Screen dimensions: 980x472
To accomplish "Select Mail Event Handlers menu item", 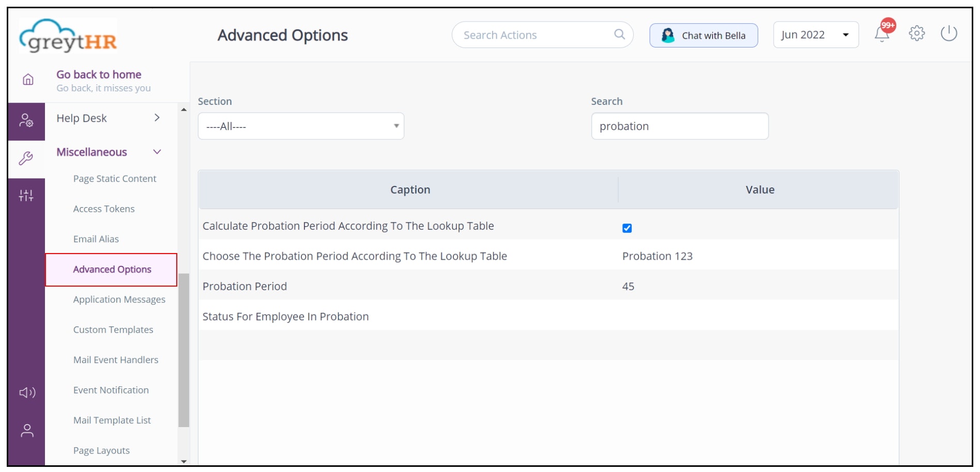I will (116, 360).
